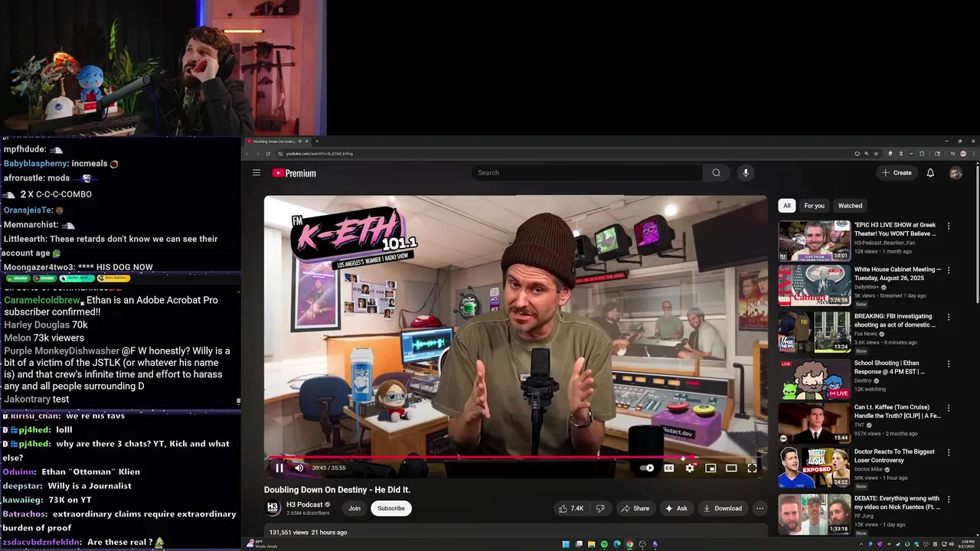
Task: Open the YouTube guide hamburger menu
Action: tap(256, 173)
